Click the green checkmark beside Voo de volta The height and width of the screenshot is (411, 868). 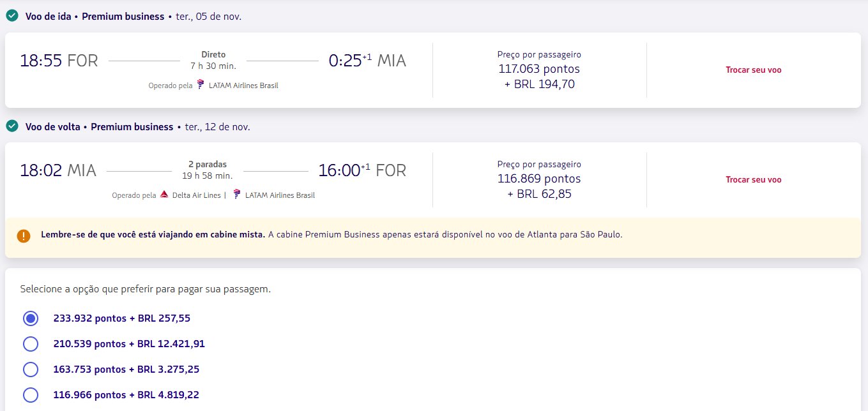(x=11, y=126)
